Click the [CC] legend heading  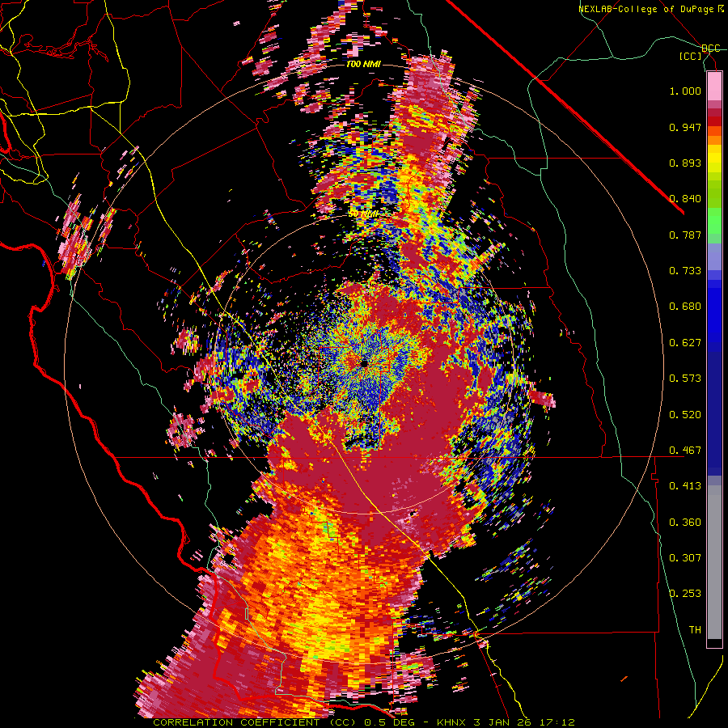click(x=691, y=56)
